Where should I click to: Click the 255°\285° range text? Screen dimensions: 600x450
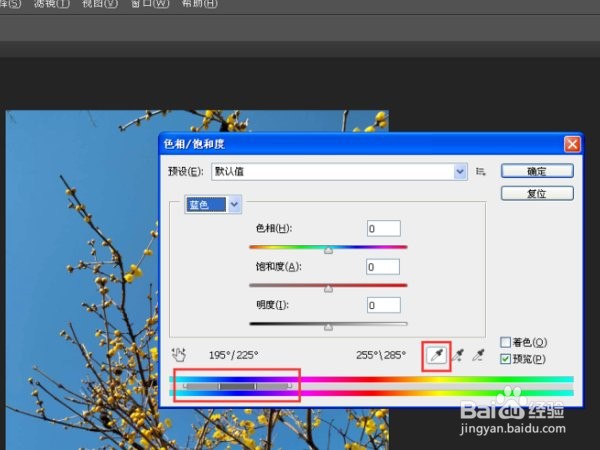coord(381,355)
